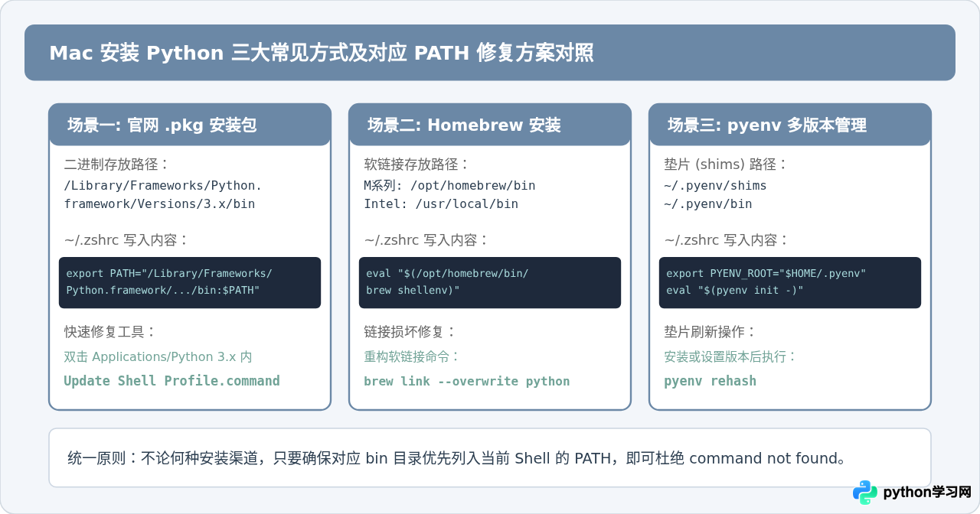The image size is (980, 514).
Task: Click the Python logo icon at bottom right
Action: [x=865, y=493]
